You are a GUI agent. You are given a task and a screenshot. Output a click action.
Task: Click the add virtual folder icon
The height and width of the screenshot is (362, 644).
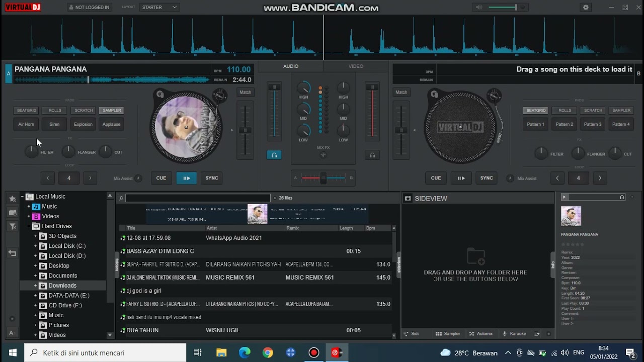pos(13,213)
